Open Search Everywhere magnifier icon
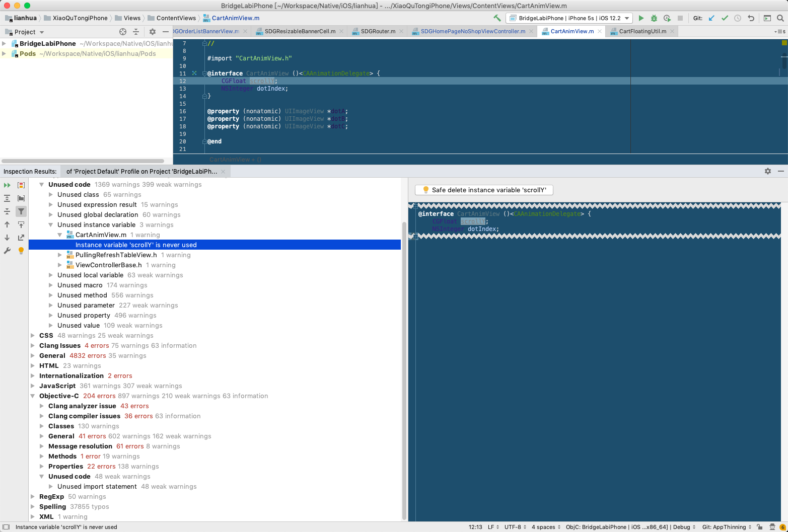788x532 pixels. click(780, 18)
